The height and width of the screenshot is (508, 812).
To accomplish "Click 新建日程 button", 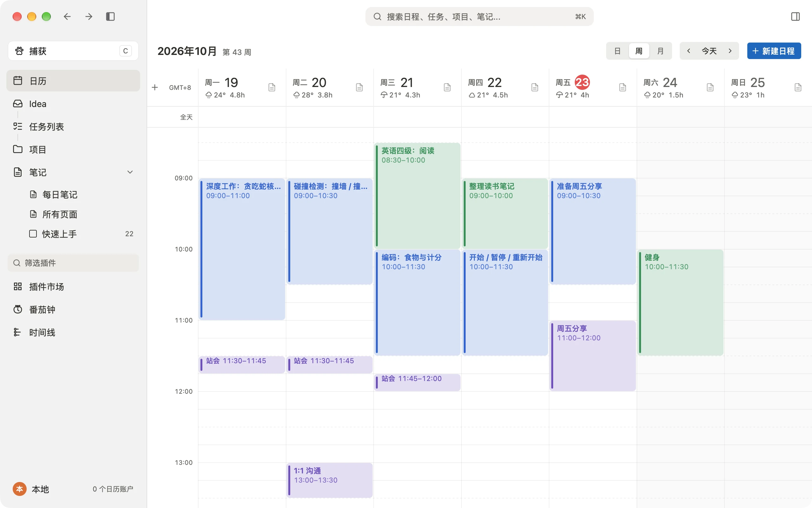I will click(774, 51).
